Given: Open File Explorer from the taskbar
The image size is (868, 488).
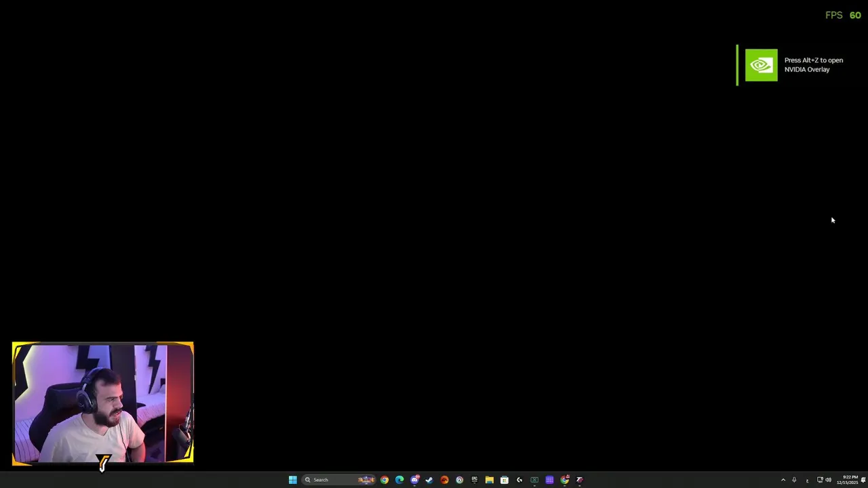Looking at the screenshot, I should [x=489, y=480].
